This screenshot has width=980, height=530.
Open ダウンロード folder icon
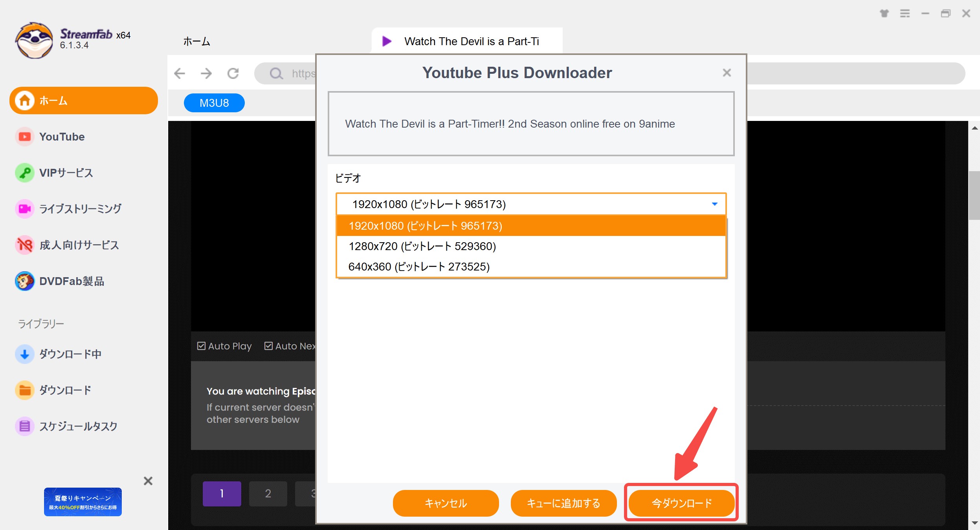tap(25, 390)
